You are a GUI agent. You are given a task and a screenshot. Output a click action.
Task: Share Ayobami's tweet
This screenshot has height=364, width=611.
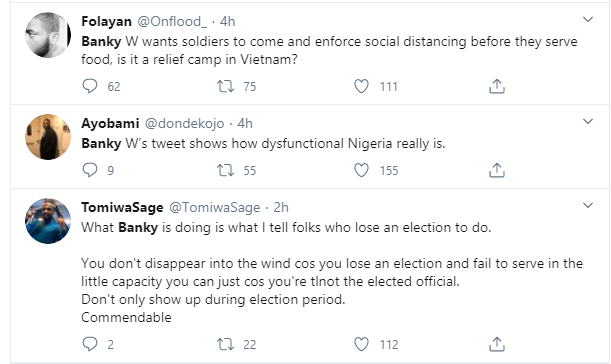coord(497,170)
